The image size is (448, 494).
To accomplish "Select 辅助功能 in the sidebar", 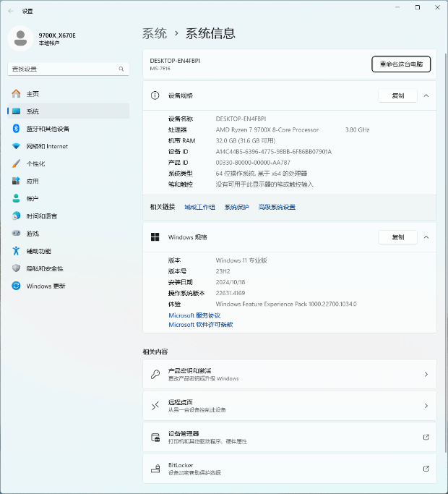I will pyautogui.click(x=69, y=251).
